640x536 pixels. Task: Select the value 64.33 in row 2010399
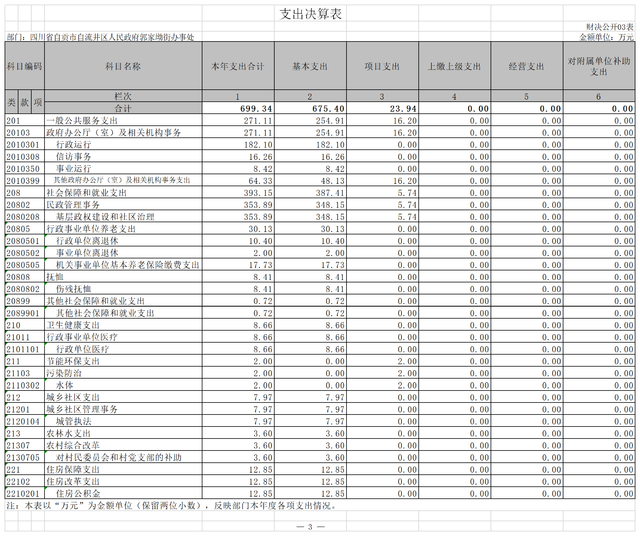tap(260, 181)
